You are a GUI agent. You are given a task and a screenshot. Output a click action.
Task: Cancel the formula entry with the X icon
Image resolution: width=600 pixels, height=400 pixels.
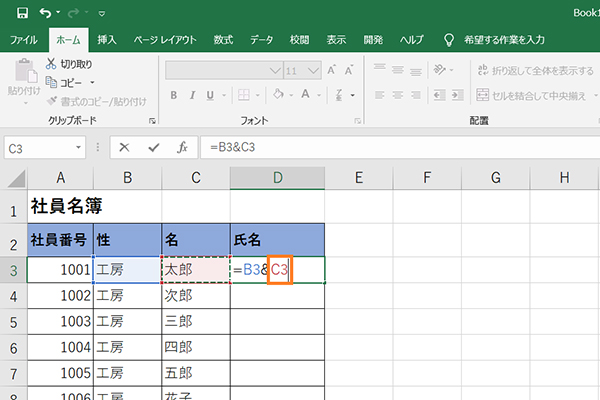click(125, 147)
